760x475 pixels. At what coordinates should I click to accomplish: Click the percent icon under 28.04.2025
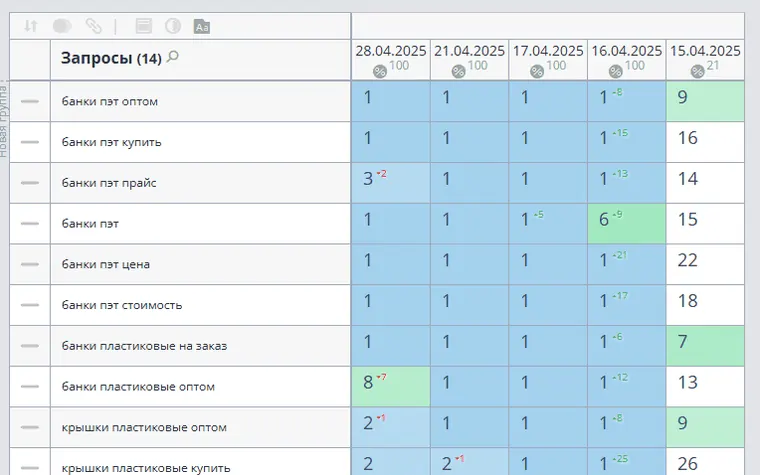(380, 72)
